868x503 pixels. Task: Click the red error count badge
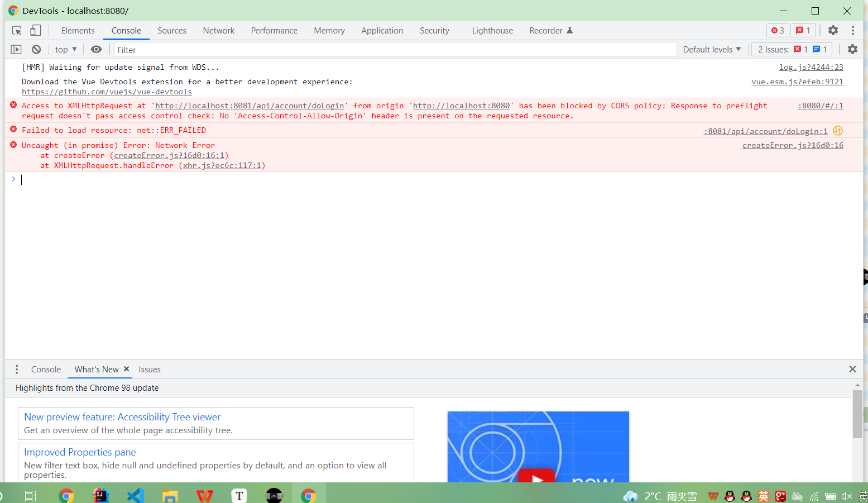pos(777,30)
